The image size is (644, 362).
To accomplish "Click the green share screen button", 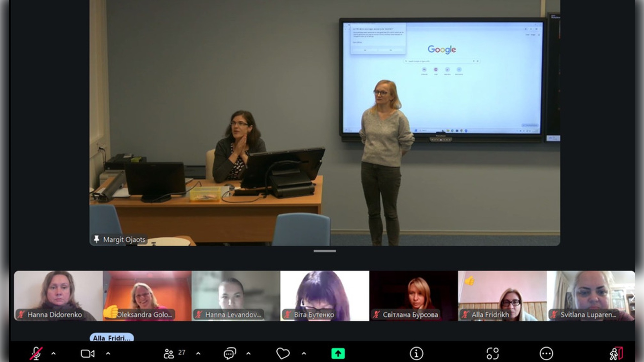I will (x=338, y=353).
